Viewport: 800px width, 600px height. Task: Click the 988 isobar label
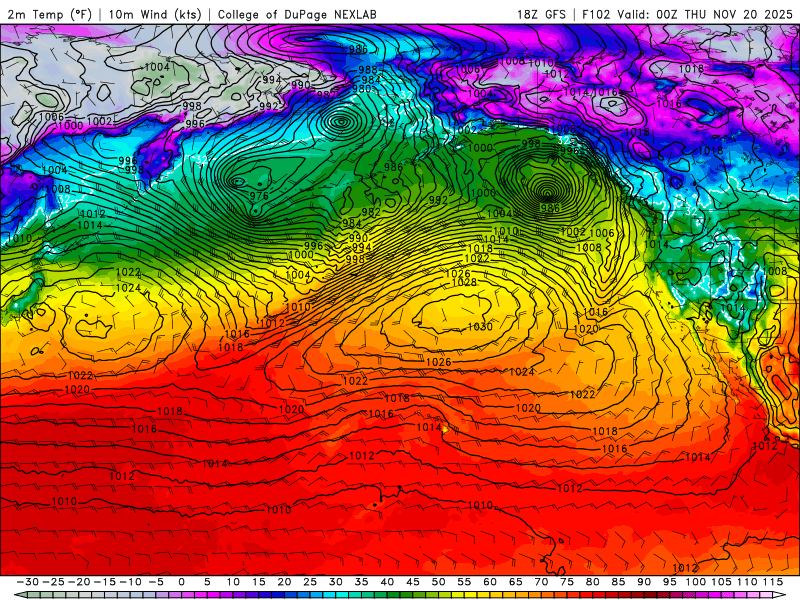click(368, 70)
